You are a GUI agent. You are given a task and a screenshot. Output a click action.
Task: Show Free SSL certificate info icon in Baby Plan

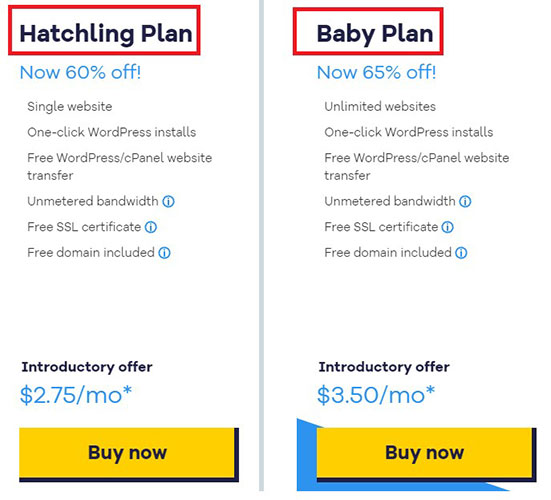click(x=448, y=227)
